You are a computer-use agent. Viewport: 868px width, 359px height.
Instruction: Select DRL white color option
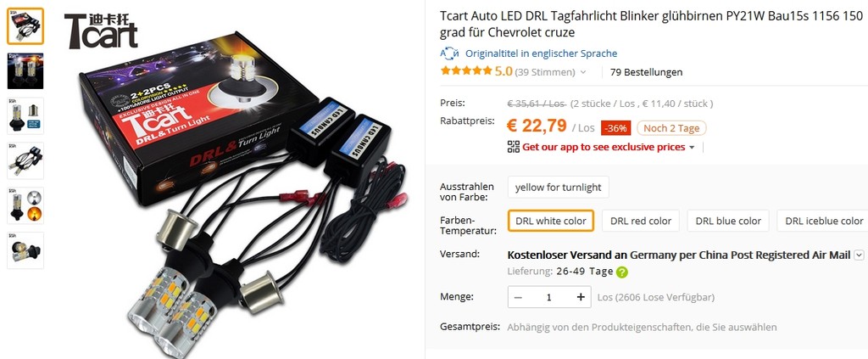click(551, 221)
